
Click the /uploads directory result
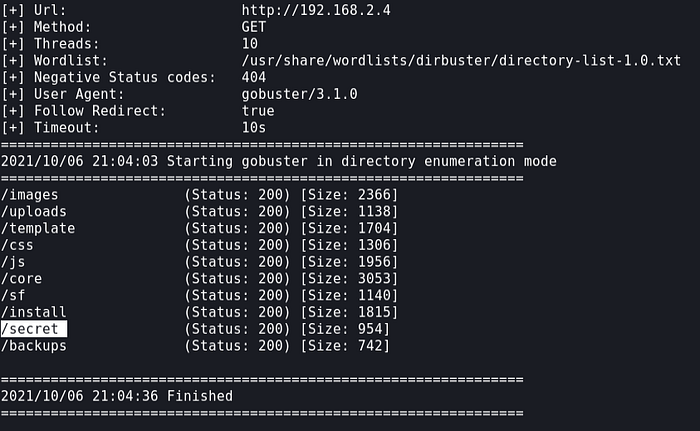(x=34, y=211)
